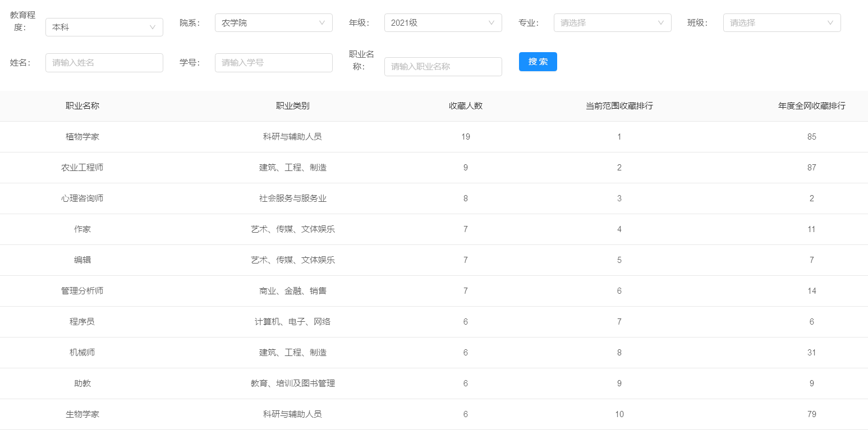Viewport: 868px width, 430px height.
Task: Click the 年度全网收藏排行 column header
Action: pos(811,105)
